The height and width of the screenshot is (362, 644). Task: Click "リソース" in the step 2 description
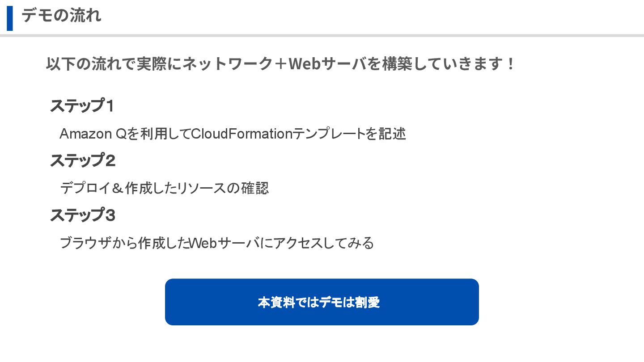pos(202,188)
